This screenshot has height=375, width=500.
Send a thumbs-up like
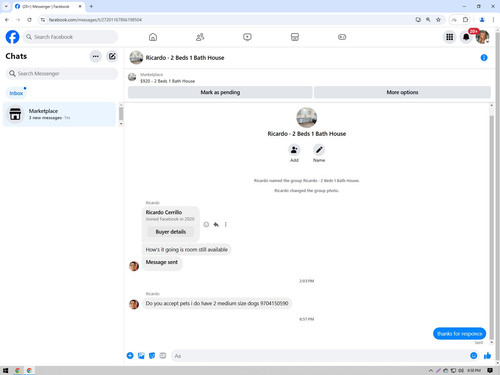point(487,356)
